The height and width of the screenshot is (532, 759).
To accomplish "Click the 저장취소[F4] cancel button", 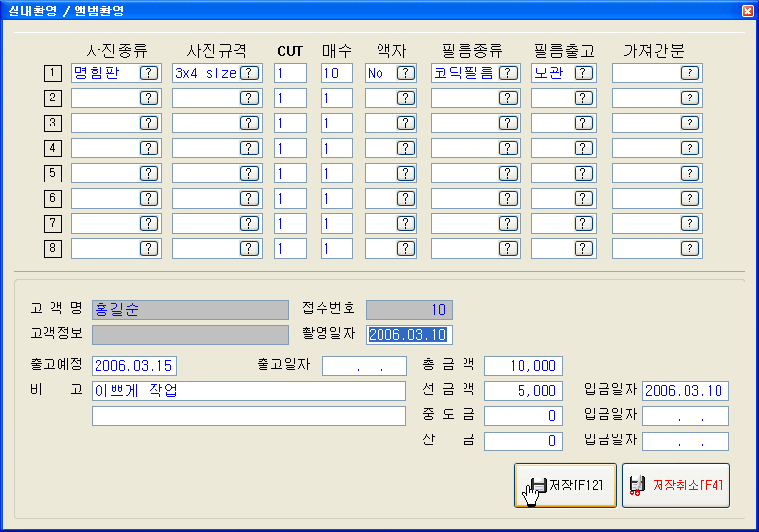I will pyautogui.click(x=676, y=486).
